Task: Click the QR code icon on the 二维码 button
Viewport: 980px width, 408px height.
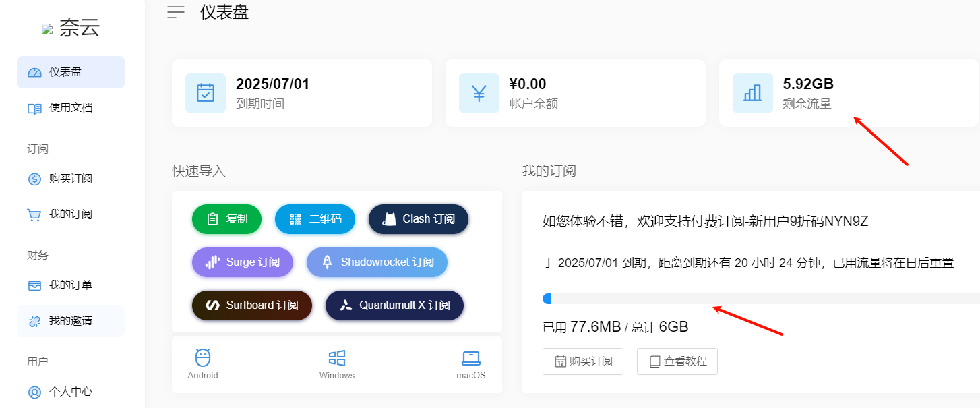Action: (x=295, y=219)
